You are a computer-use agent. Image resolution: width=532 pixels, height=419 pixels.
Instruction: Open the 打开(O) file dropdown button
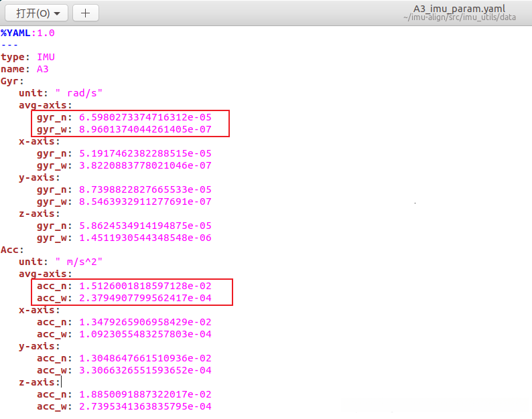point(36,13)
